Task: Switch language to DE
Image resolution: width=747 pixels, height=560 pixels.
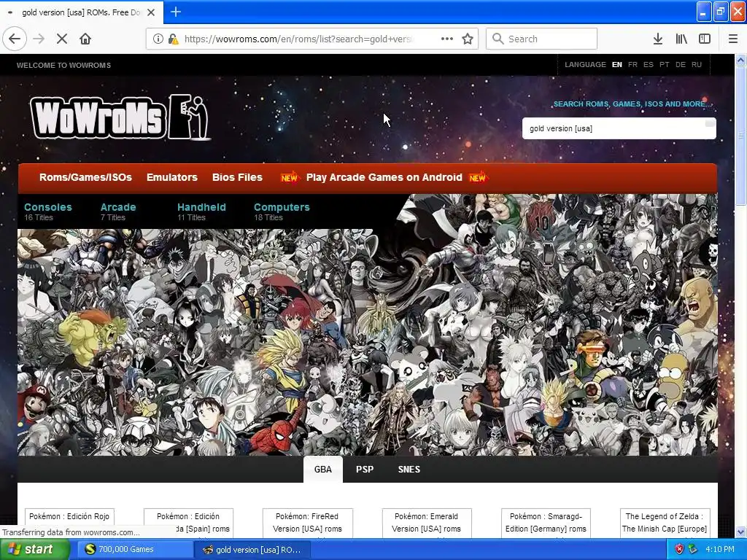Action: [681, 65]
